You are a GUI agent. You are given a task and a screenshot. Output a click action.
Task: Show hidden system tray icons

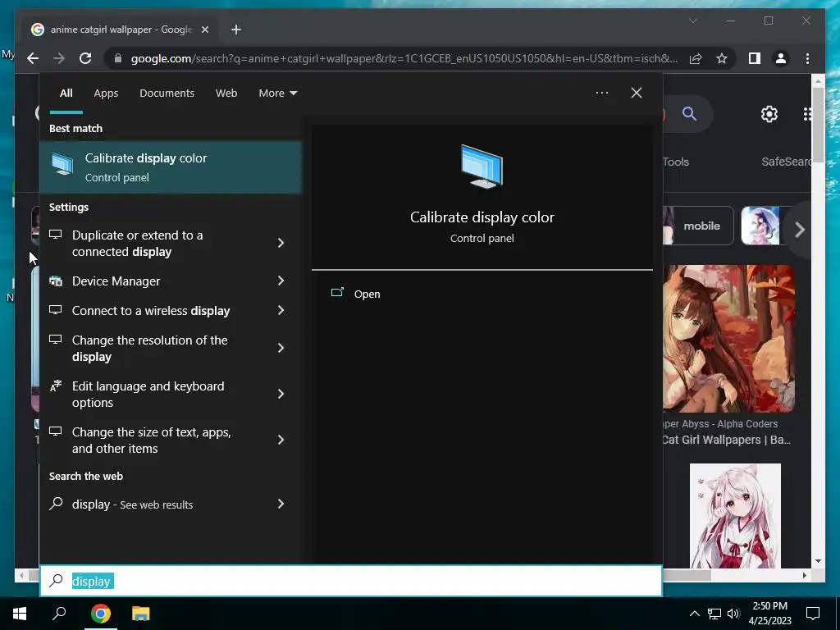pyautogui.click(x=694, y=614)
